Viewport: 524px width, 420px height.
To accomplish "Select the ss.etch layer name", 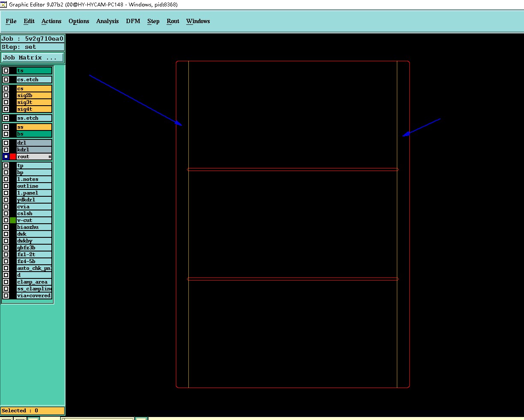I will point(34,118).
